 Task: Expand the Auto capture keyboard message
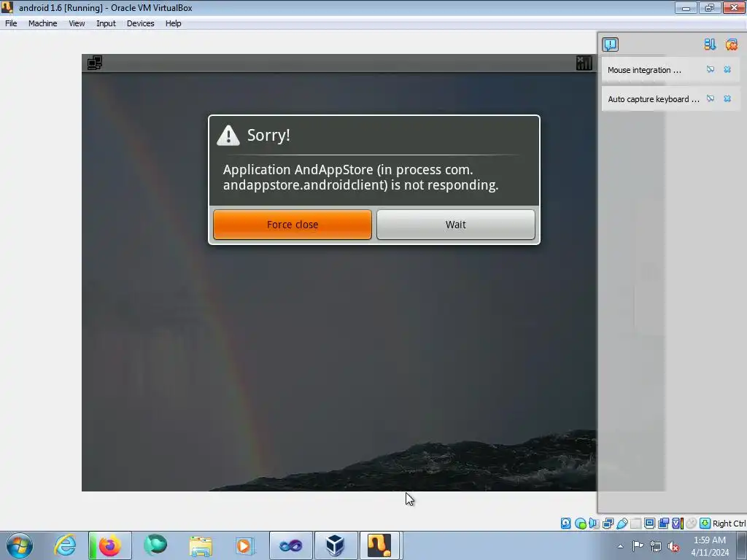click(653, 99)
